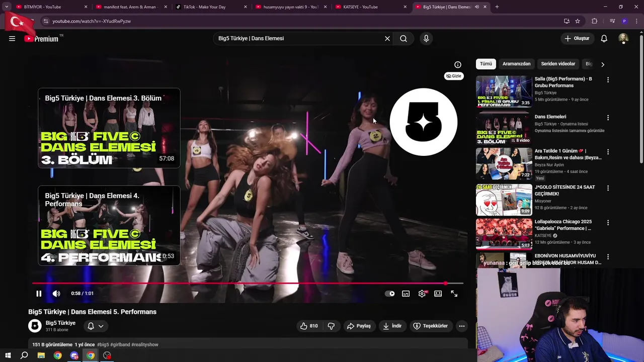Open the YouTube guide hamburger menu
The width and height of the screenshot is (644, 362).
(x=12, y=38)
